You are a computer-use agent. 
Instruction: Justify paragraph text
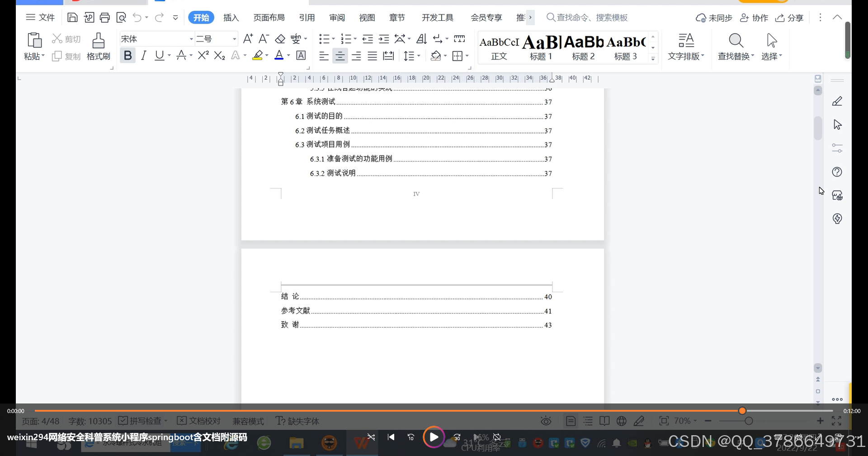[373, 56]
